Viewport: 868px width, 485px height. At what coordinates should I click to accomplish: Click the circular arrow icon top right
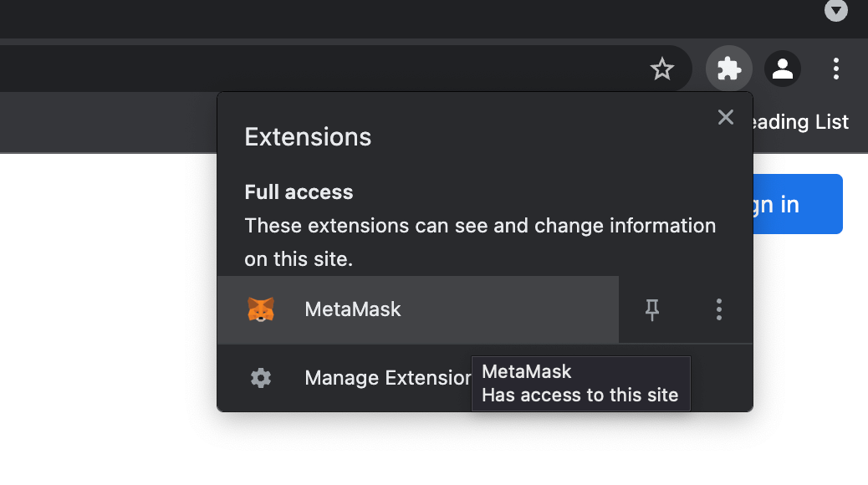[x=835, y=12]
